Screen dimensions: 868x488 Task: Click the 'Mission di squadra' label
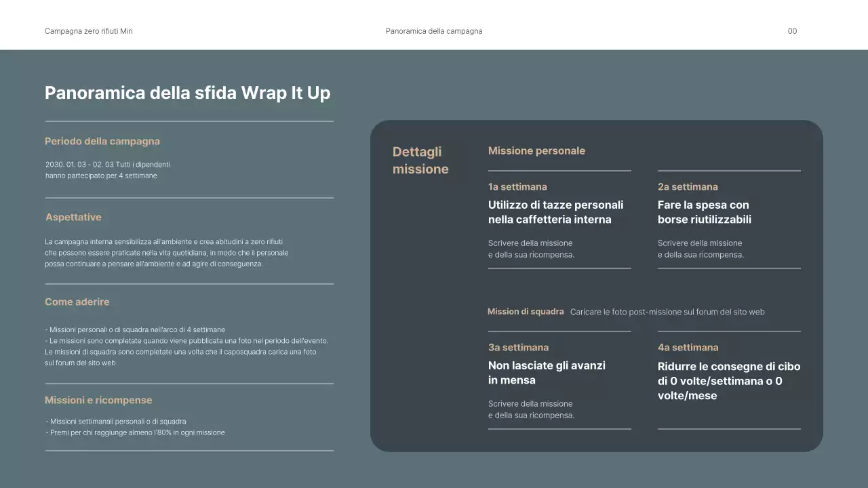526,312
